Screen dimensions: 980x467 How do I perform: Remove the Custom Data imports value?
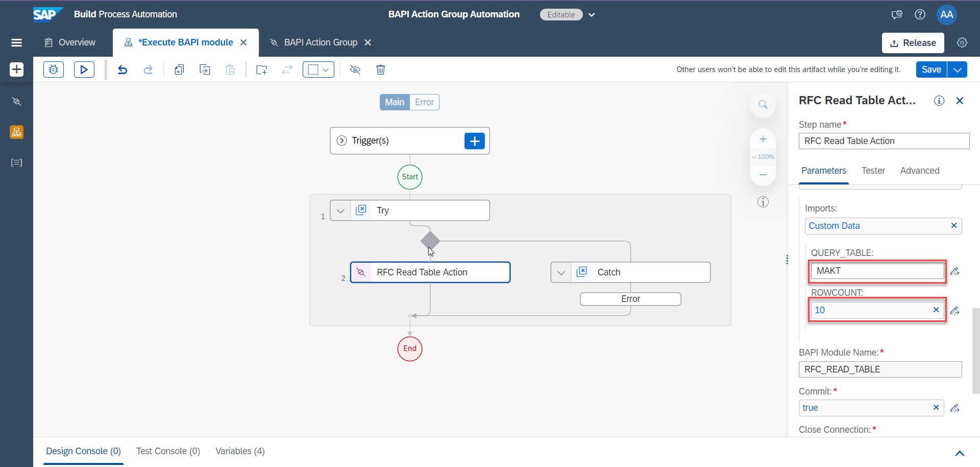(954, 225)
